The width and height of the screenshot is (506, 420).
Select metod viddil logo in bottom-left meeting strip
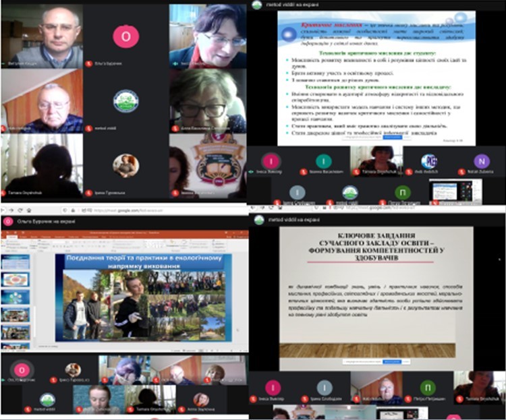[47, 400]
